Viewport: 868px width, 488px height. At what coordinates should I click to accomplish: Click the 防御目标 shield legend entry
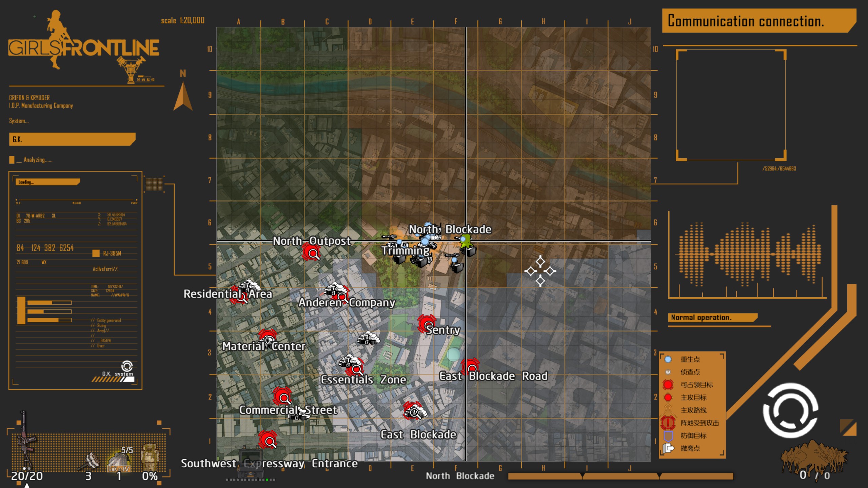(x=685, y=436)
